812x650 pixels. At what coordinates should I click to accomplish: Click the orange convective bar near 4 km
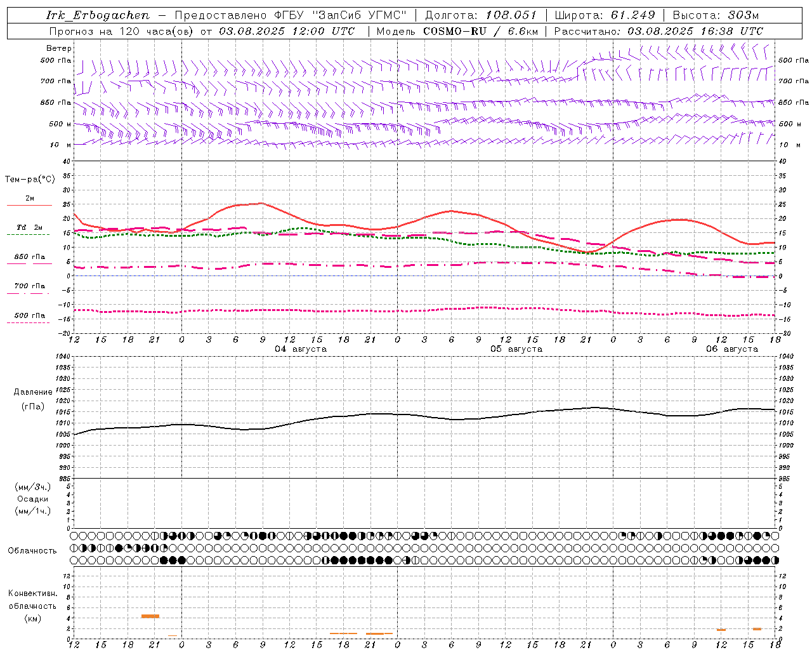(x=150, y=616)
